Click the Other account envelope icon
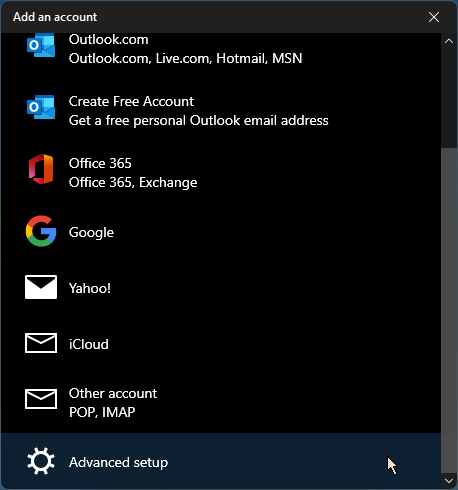The height and width of the screenshot is (490, 458). pos(41,399)
